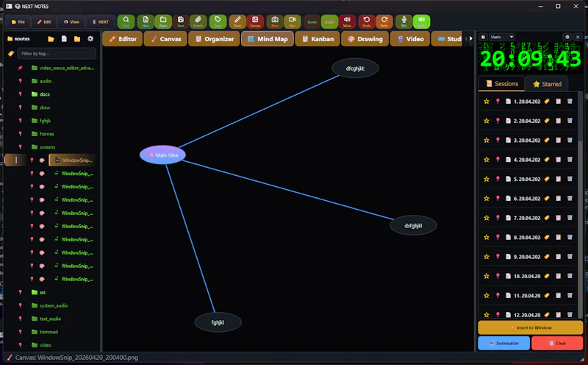This screenshot has height=365, width=588.
Task: Expand the audio folder
Action: (x=42, y=81)
